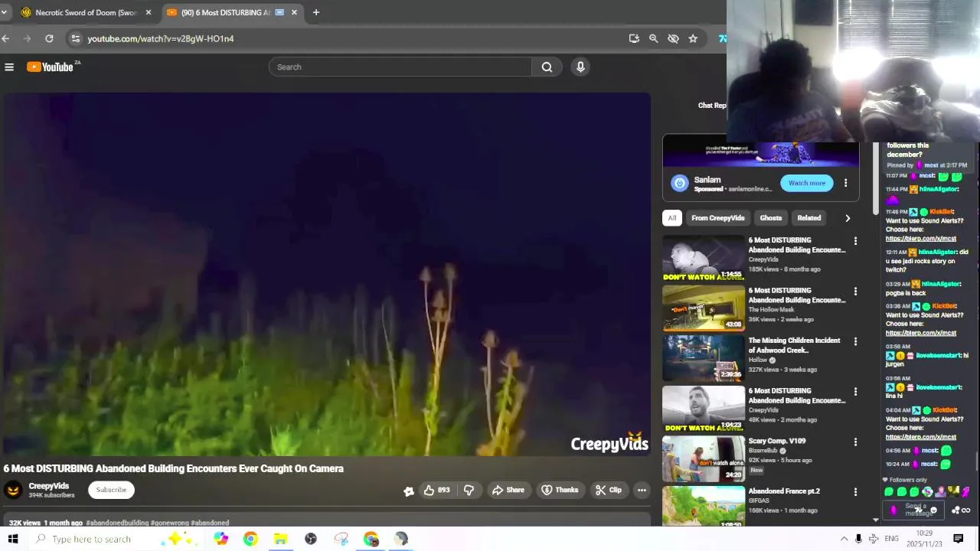Click the #gonewrong hashtag
This screenshot has width=980, height=551.
click(x=169, y=523)
